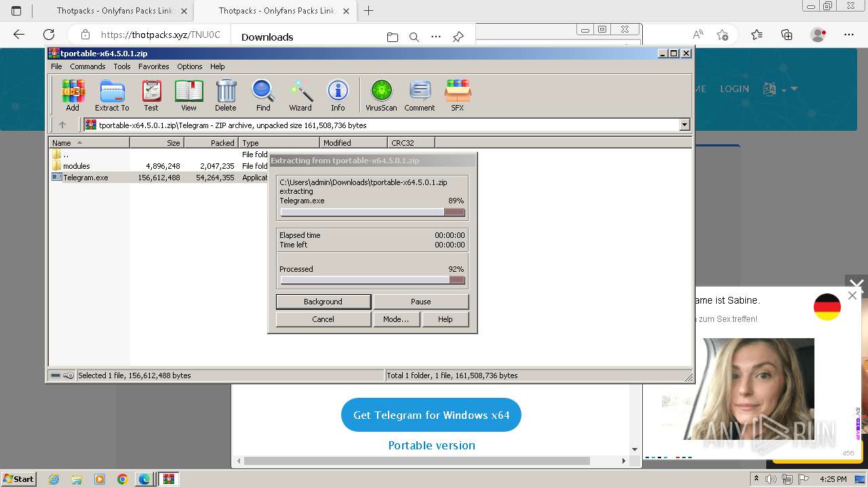Sort by Name column header
This screenshot has height=488, width=868.
[x=89, y=142]
